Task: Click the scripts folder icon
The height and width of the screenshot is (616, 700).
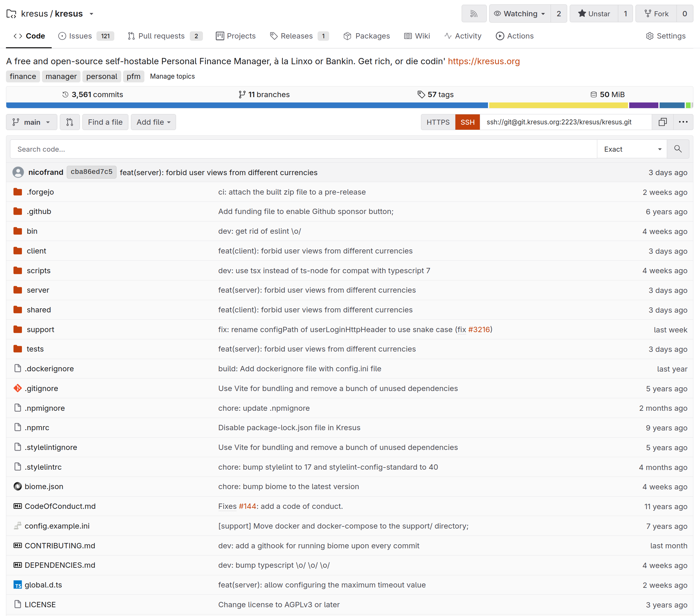Action: (18, 271)
